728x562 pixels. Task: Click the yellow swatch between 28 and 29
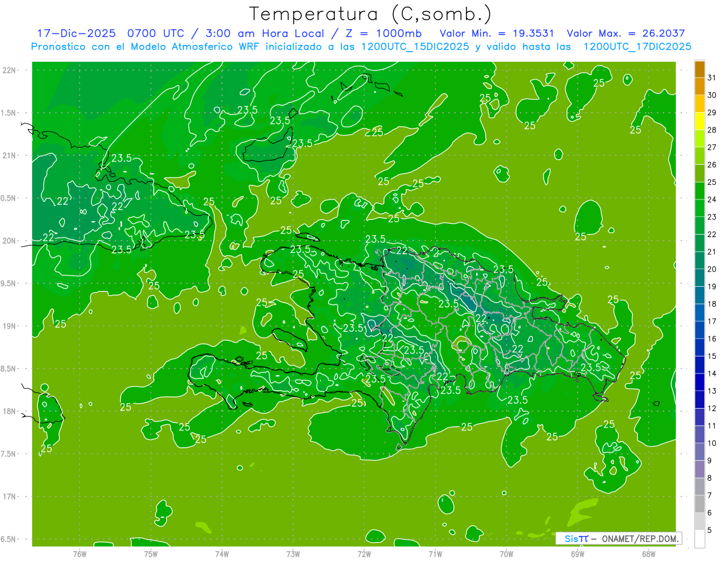[x=699, y=121]
